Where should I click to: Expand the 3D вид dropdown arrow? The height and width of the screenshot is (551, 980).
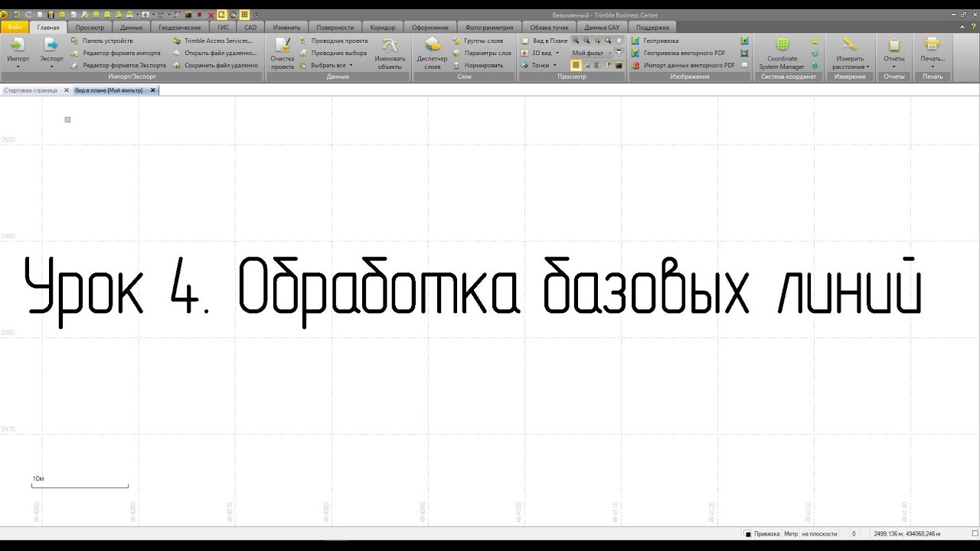(557, 53)
